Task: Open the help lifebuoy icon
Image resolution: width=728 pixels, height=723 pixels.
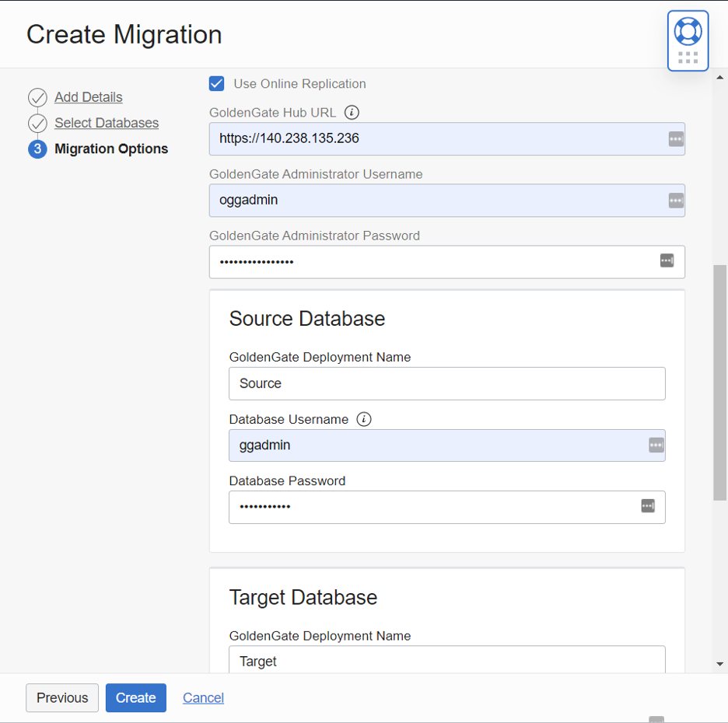Action: (x=688, y=32)
